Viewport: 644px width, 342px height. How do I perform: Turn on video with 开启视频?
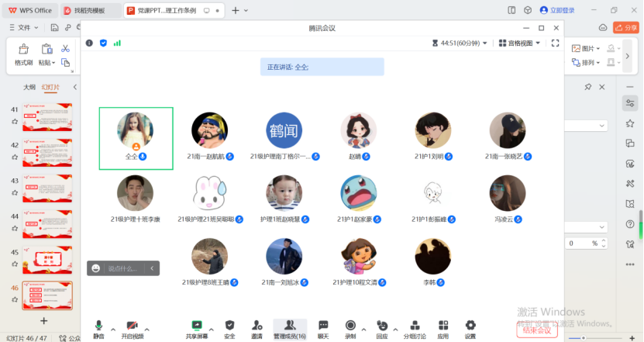tap(132, 326)
